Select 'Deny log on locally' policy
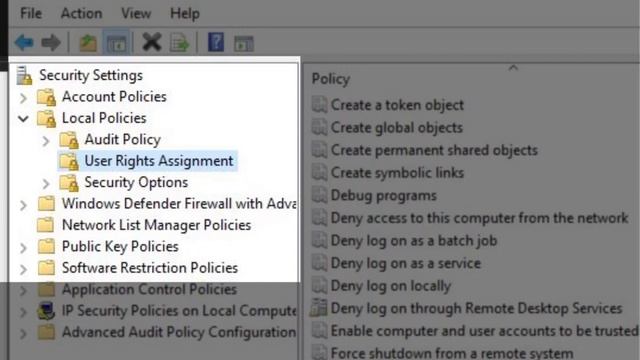The height and width of the screenshot is (360, 640). pos(391,286)
